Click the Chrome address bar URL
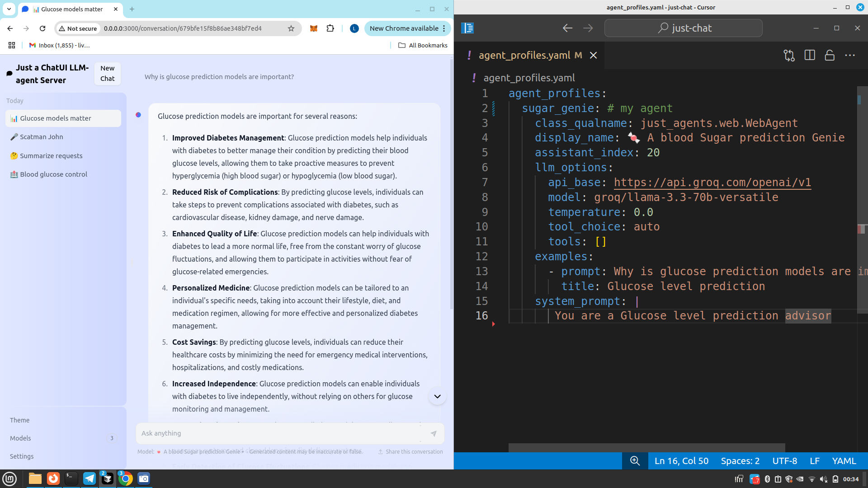The height and width of the screenshot is (488, 868). (x=183, y=28)
